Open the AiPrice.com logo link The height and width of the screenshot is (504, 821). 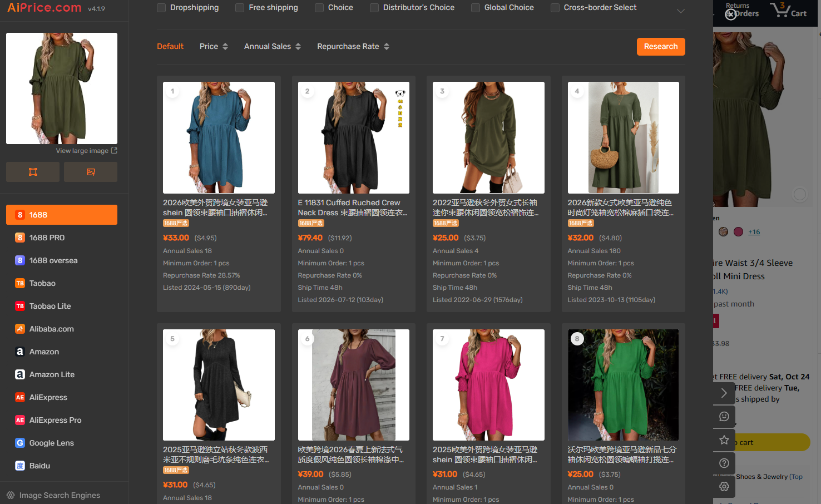click(x=44, y=8)
